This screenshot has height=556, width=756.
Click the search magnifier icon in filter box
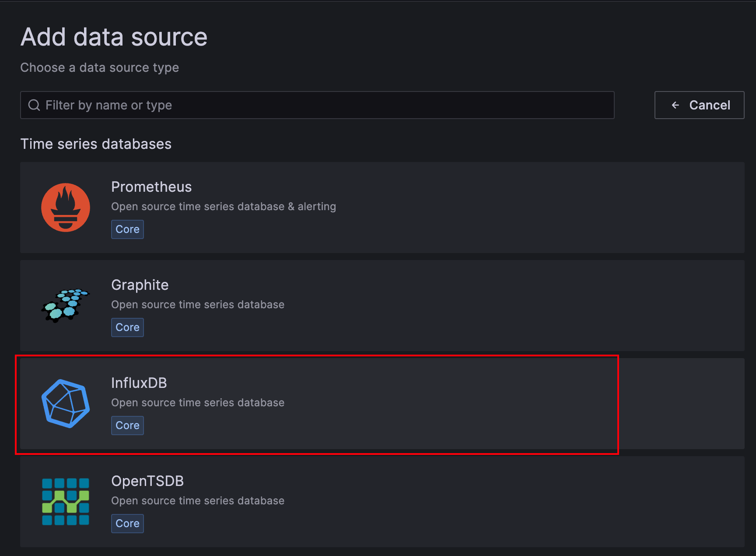point(34,105)
